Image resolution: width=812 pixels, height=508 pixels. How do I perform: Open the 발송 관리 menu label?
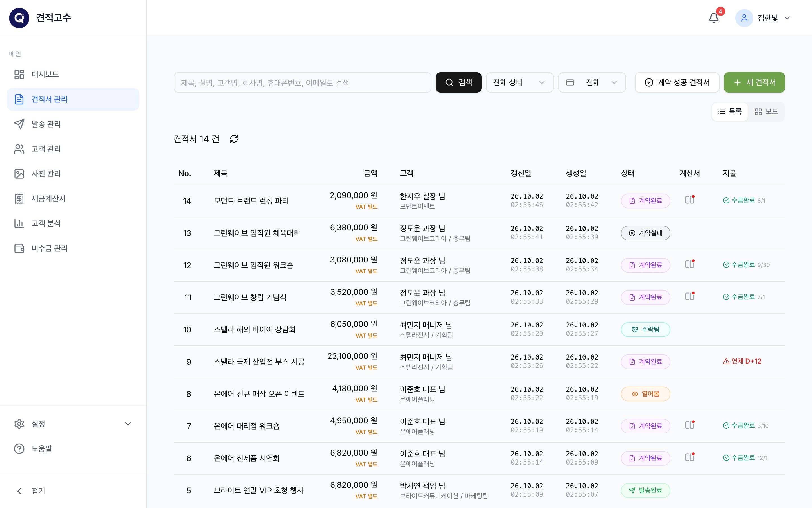tap(46, 124)
